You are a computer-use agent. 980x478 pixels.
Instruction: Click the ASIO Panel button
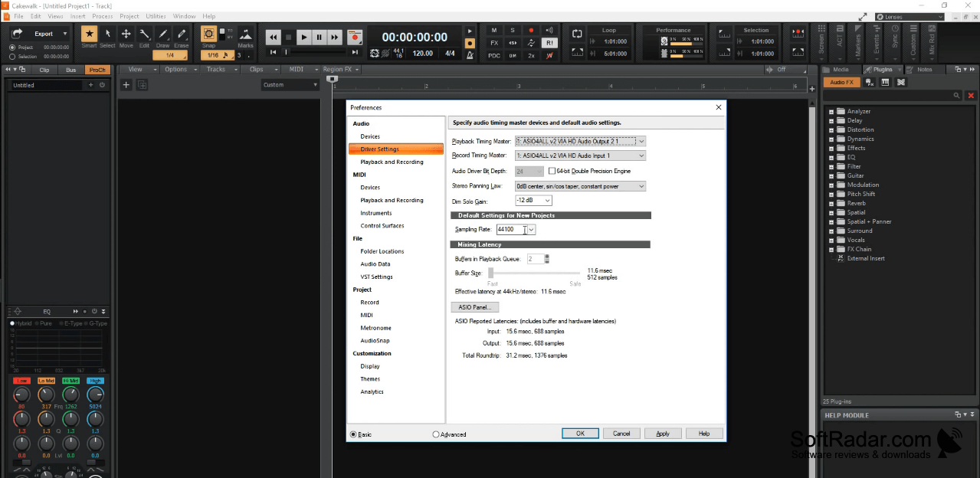click(474, 307)
